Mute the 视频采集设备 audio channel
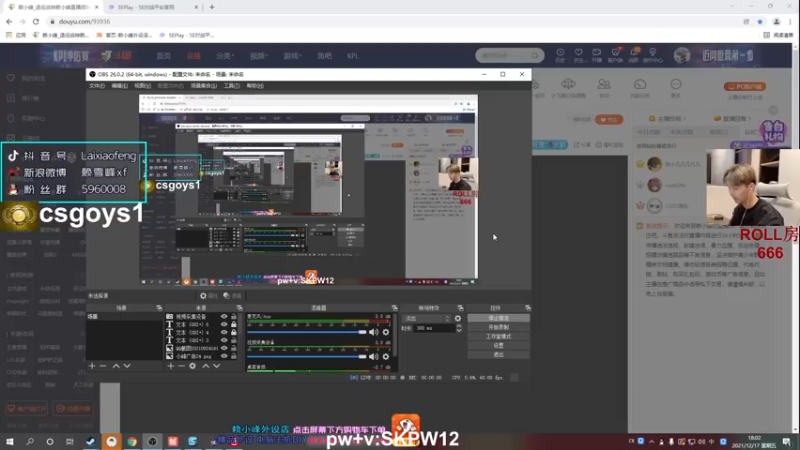 pos(374,357)
